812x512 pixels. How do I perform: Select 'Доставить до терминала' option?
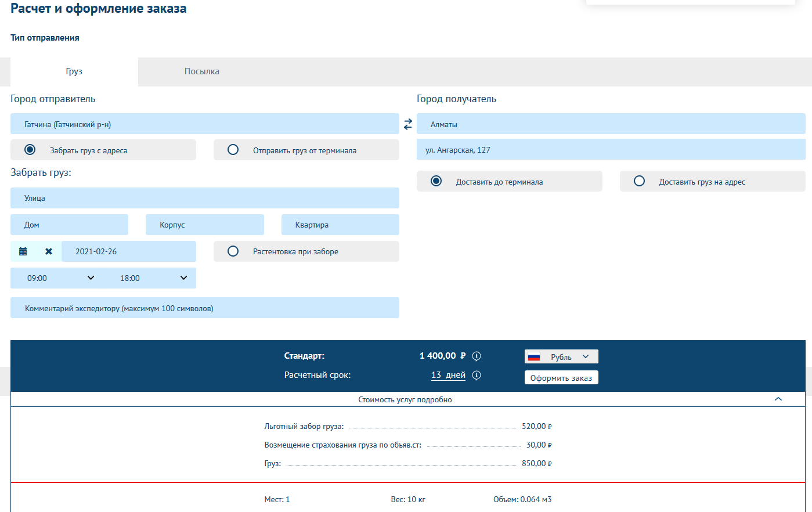coord(436,181)
